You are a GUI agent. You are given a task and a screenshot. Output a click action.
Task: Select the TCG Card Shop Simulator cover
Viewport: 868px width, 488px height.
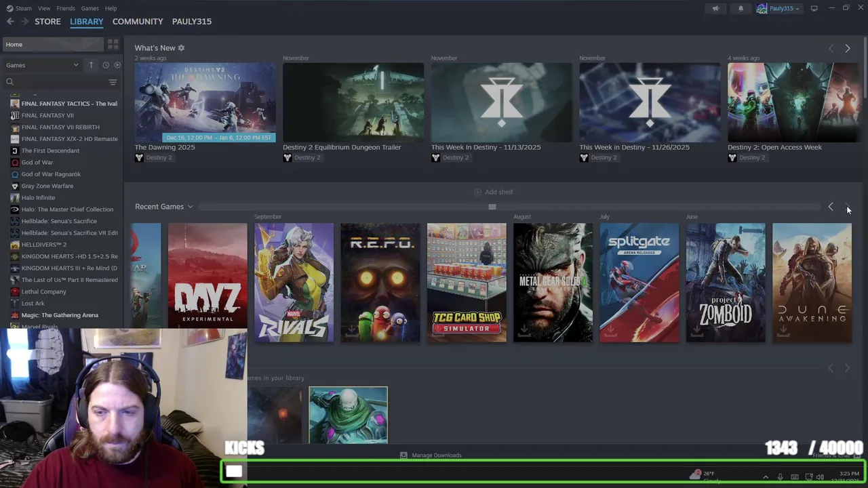tap(467, 283)
